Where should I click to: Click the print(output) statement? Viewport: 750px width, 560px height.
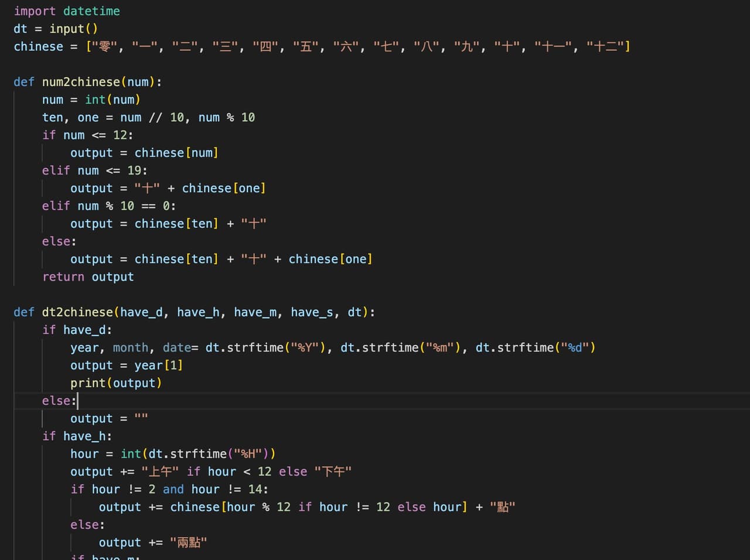coord(115,383)
